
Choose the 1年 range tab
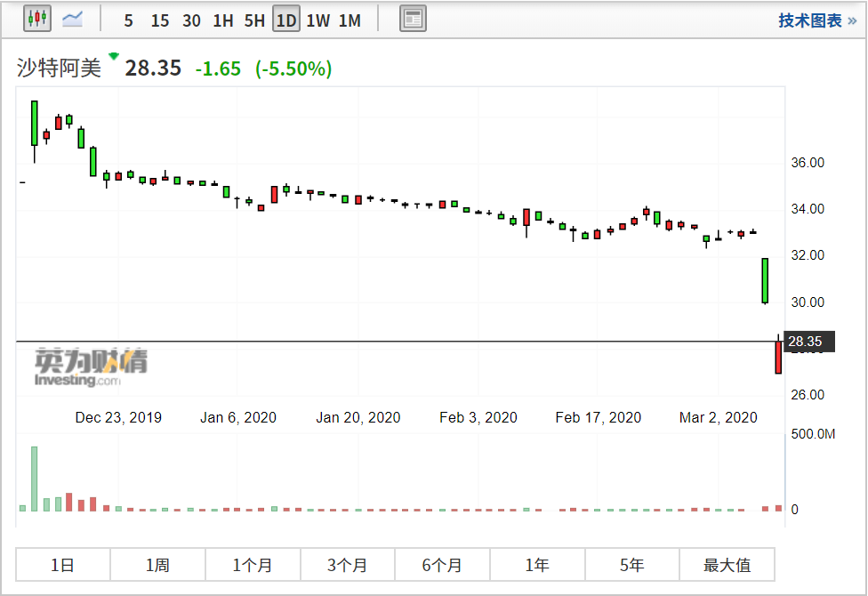coord(537,565)
